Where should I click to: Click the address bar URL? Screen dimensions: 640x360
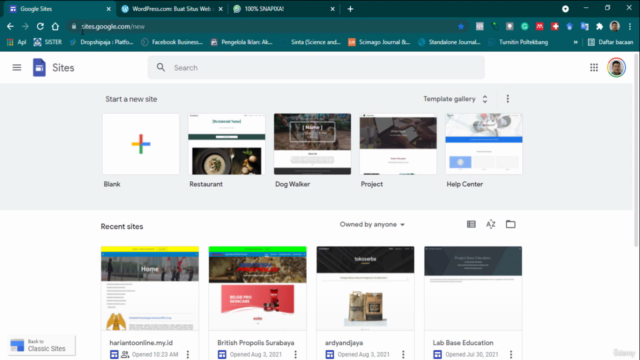click(x=113, y=27)
